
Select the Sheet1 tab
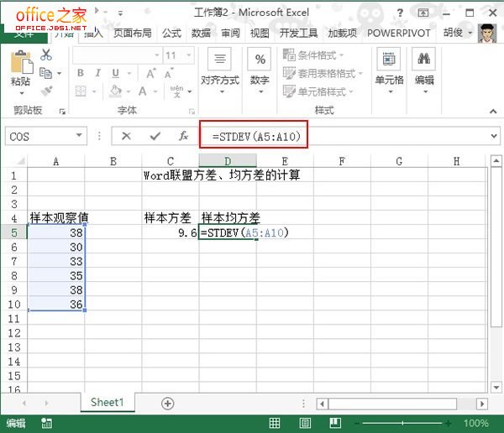pyautogui.click(x=107, y=402)
